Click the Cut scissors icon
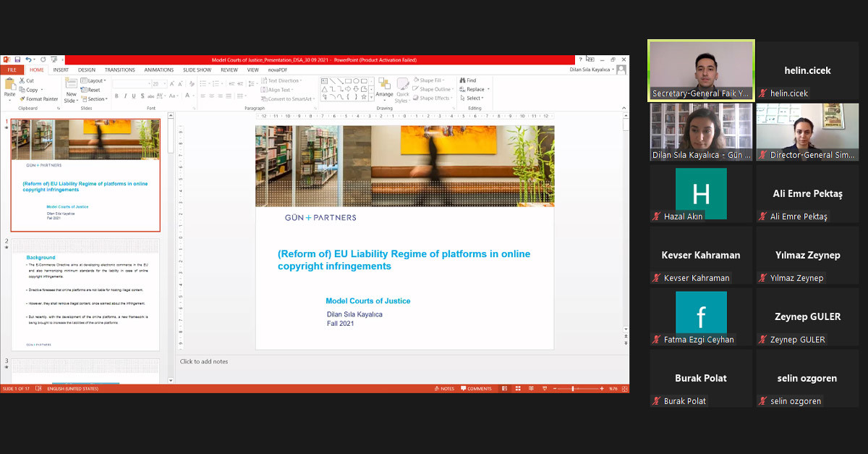 [26, 81]
